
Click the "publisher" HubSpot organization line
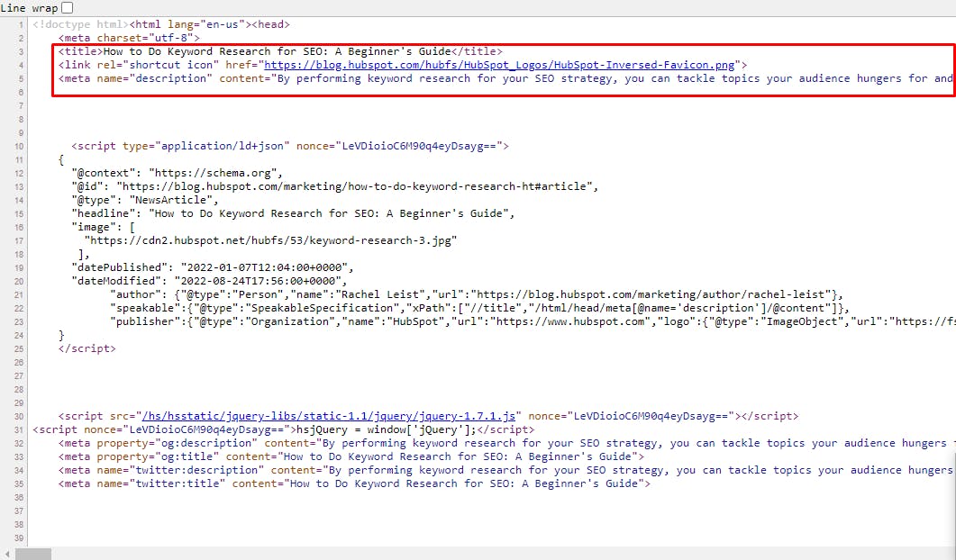pyautogui.click(x=533, y=321)
